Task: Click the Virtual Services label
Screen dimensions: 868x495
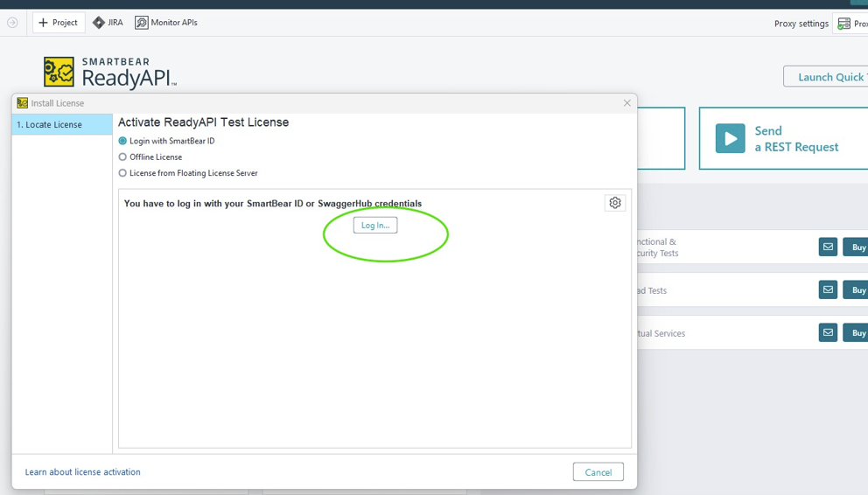Action: (x=661, y=333)
